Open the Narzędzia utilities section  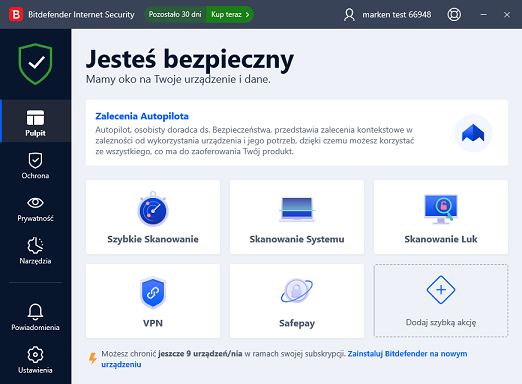pos(35,251)
